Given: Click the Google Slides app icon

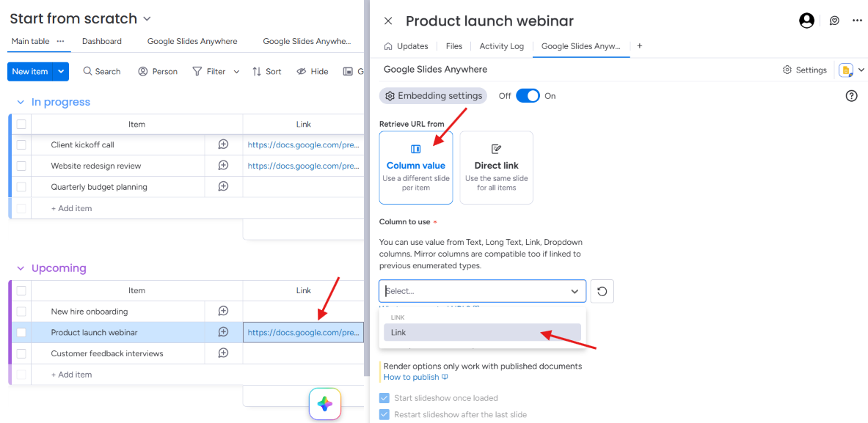Looking at the screenshot, I should click(846, 70).
